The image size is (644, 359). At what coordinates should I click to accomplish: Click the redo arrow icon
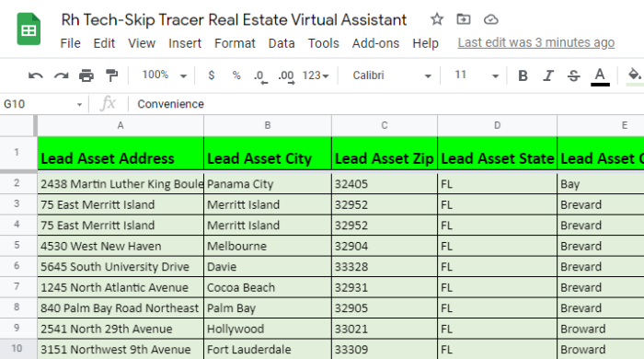tap(62, 75)
